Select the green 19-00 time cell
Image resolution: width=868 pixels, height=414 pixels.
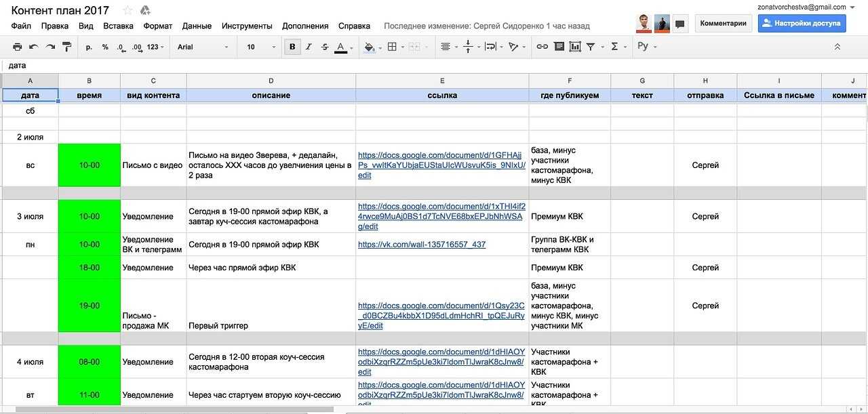coord(90,306)
